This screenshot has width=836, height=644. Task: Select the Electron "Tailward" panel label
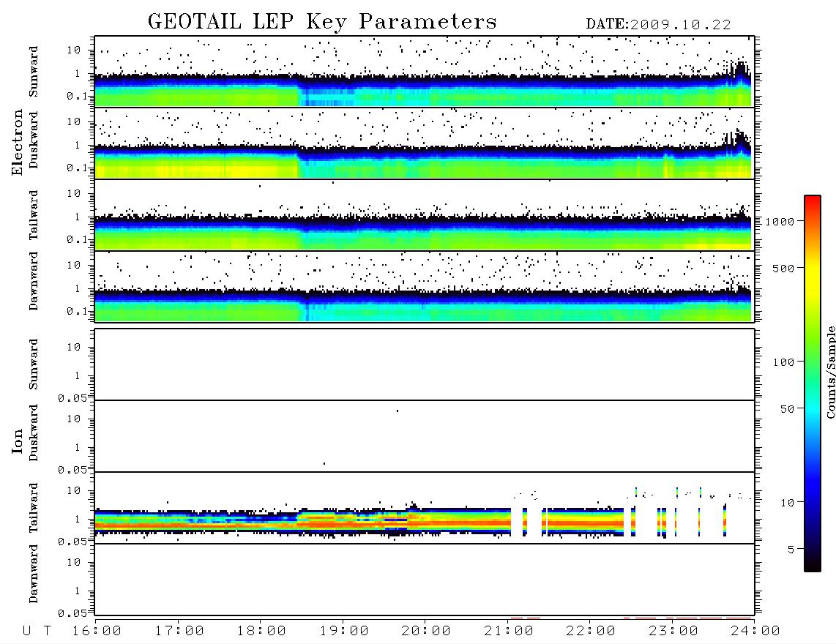(34, 215)
